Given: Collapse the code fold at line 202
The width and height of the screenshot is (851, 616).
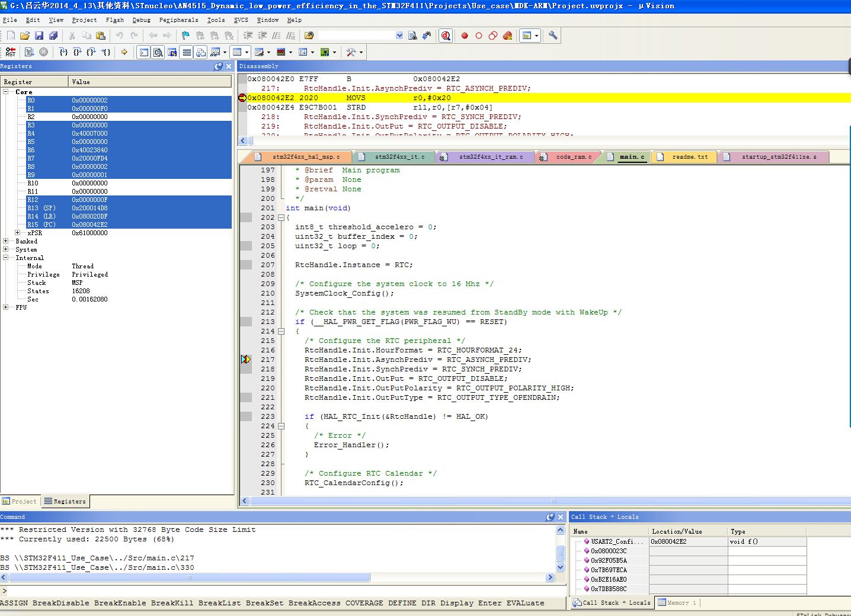Looking at the screenshot, I should (281, 217).
